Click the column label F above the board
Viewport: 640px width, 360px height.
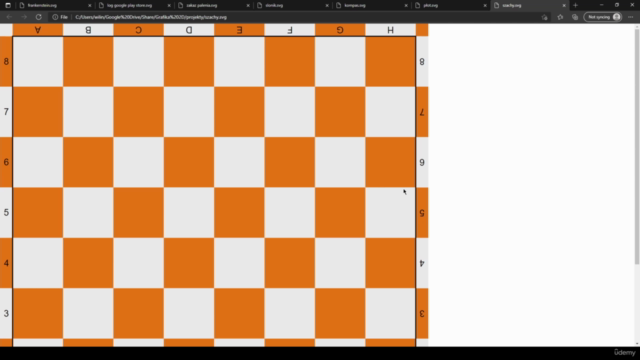(x=290, y=30)
